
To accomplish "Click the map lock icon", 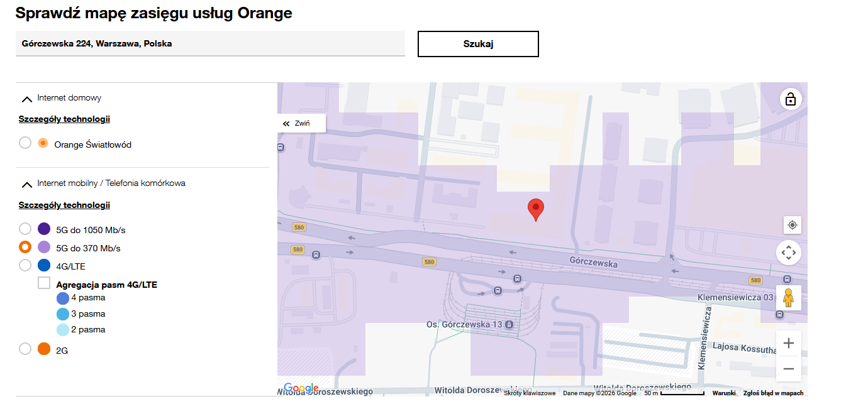I will 791,99.
